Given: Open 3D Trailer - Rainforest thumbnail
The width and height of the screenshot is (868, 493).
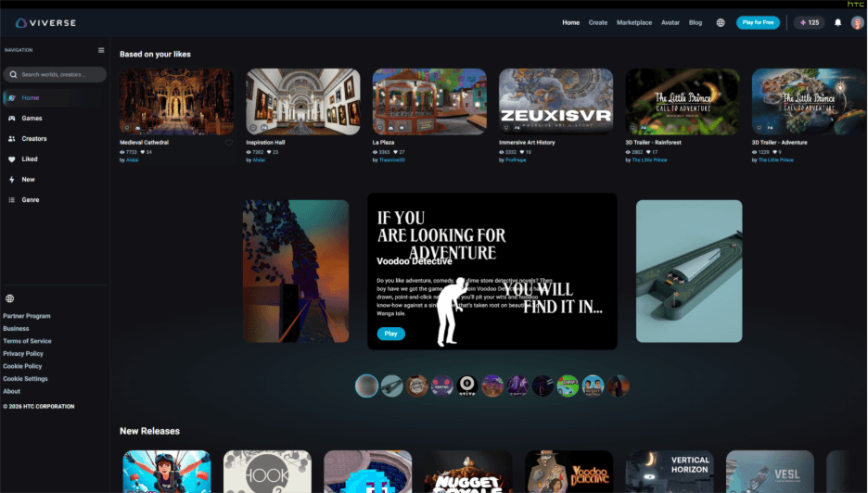Looking at the screenshot, I should pyautogui.click(x=683, y=101).
